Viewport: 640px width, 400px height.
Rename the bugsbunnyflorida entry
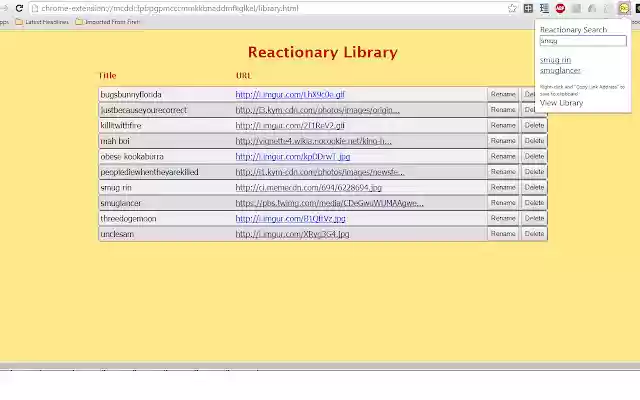503,94
